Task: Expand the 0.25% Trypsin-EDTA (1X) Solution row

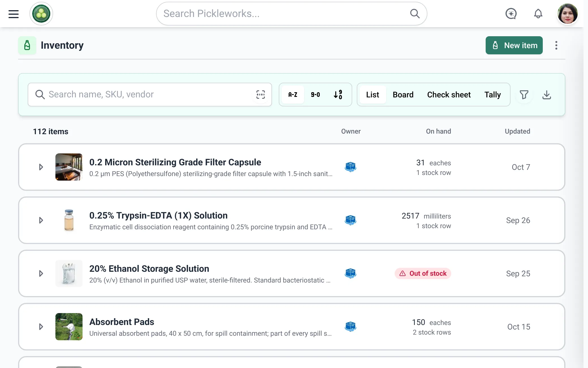Action: coord(41,220)
